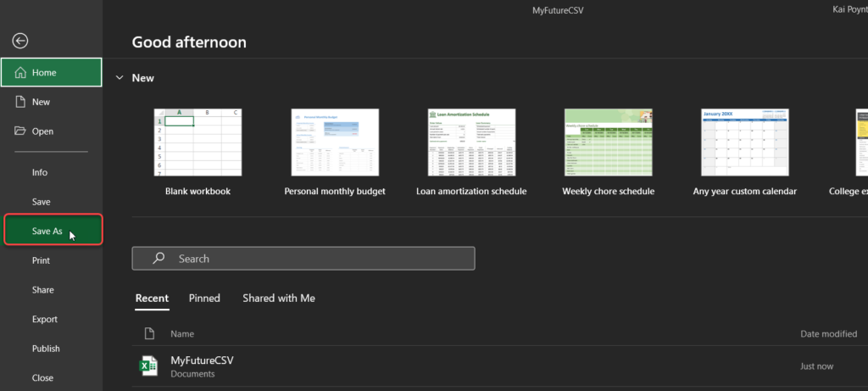Create a Blank workbook from thumbnail
The width and height of the screenshot is (868, 391).
(198, 142)
